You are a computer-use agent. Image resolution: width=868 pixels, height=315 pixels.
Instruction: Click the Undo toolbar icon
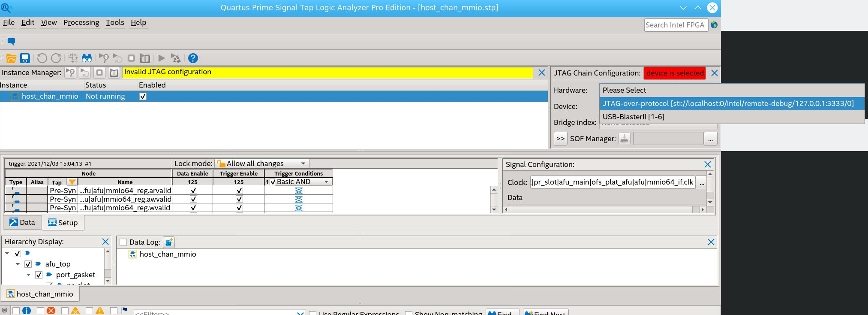pos(42,58)
